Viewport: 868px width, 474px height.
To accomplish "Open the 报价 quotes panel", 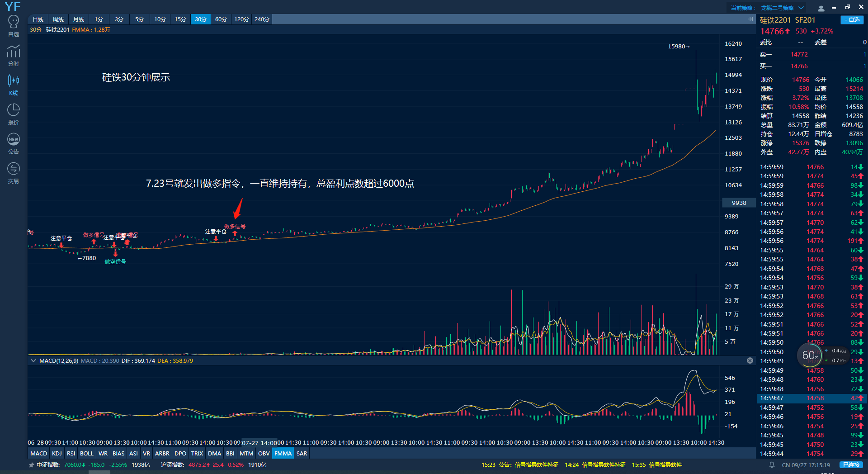I will 14,114.
